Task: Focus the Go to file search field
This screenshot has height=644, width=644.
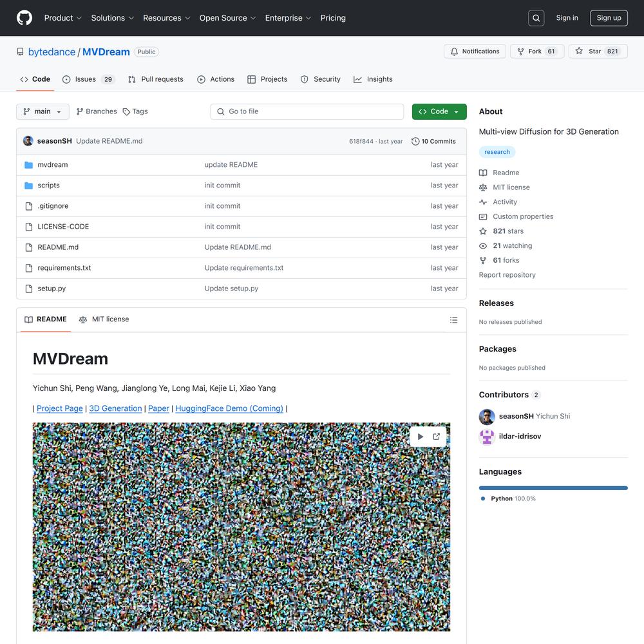Action: 307,111
